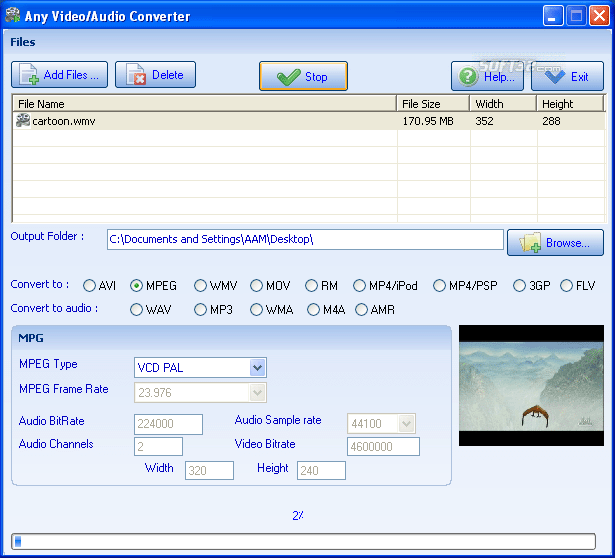Click the app icon in title bar

coord(13,15)
